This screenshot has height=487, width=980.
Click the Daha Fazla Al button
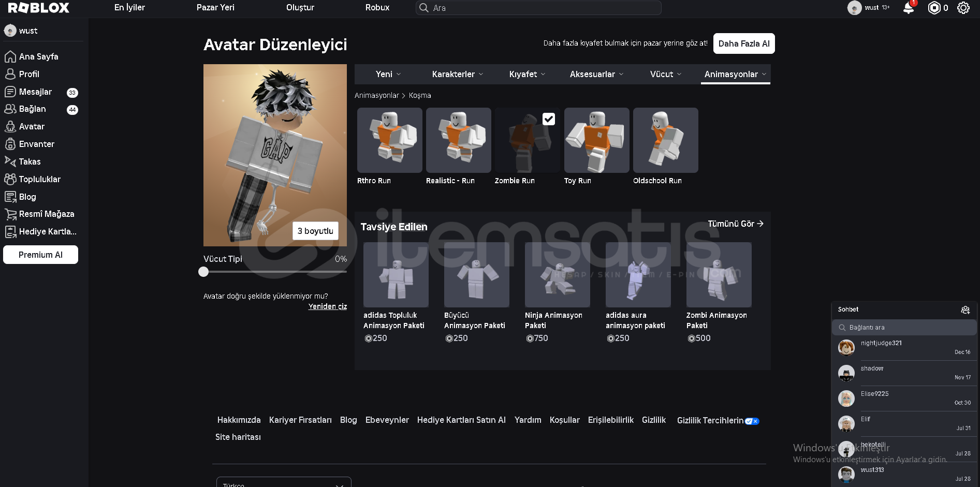point(743,43)
